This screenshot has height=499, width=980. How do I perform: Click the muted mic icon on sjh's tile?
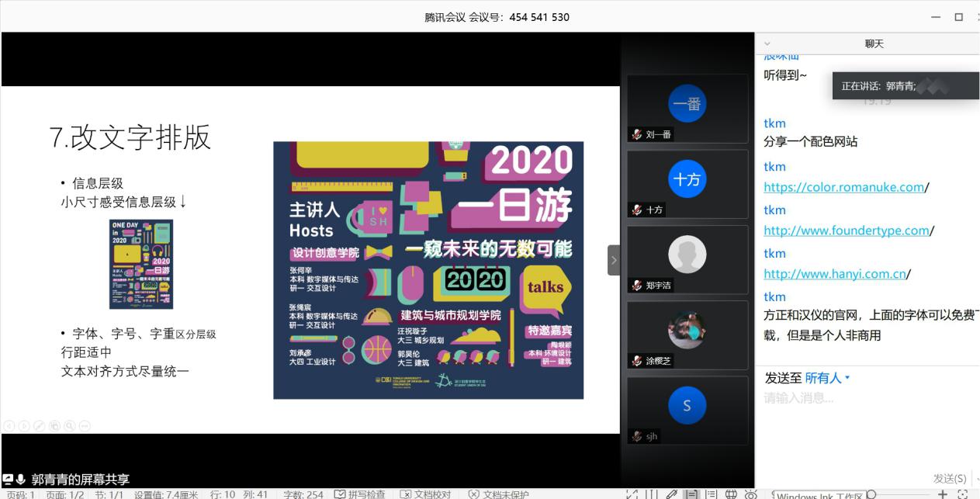637,436
